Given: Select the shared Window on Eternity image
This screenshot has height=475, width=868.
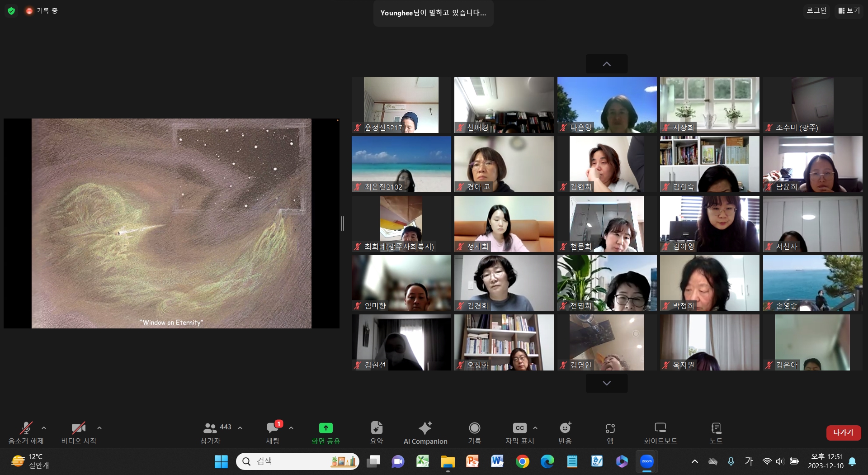Looking at the screenshot, I should pyautogui.click(x=171, y=223).
